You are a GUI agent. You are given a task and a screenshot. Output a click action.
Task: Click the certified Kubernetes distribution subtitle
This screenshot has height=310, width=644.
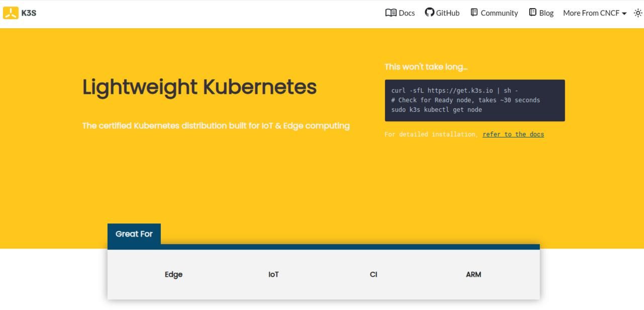[x=216, y=126]
